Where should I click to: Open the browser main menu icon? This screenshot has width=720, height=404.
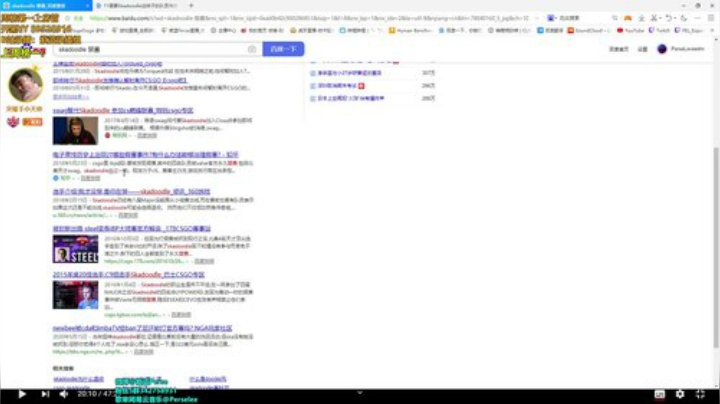[711, 18]
